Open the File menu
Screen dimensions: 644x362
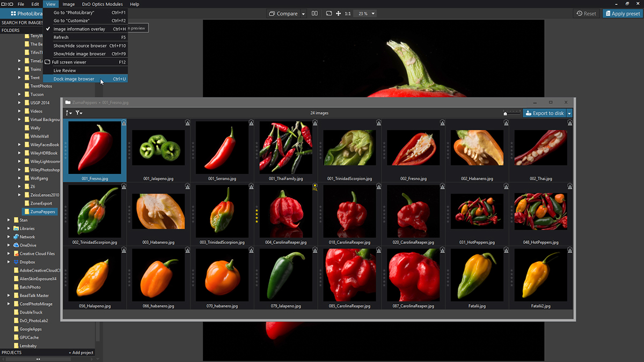click(x=21, y=4)
